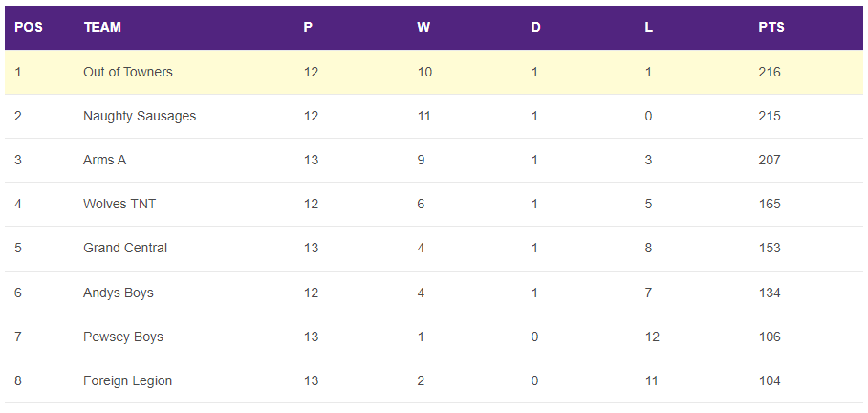Click Pewsey Boys' 12 losses cell
The image size is (868, 413).
click(652, 337)
